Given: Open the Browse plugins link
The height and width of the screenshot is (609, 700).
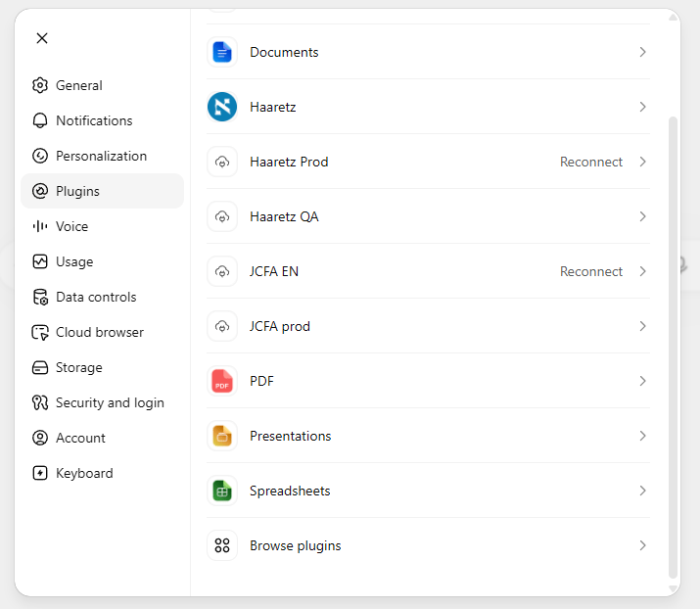Looking at the screenshot, I should [295, 545].
